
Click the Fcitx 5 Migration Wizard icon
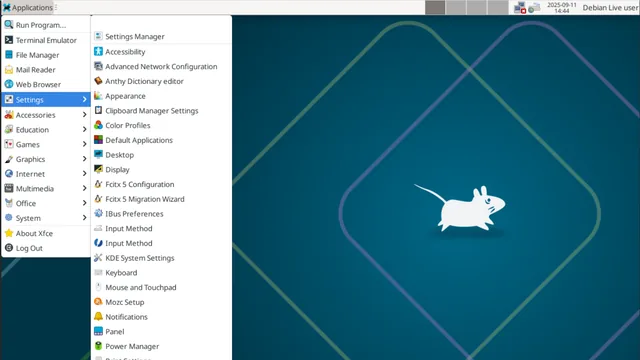[x=98, y=199]
